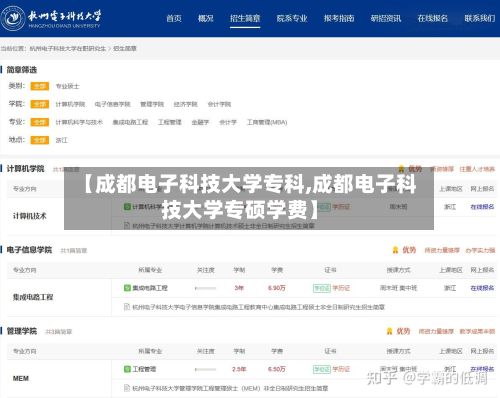
Task: Click the 6.50万 tuition value
Action: pyautogui.click(x=277, y=369)
